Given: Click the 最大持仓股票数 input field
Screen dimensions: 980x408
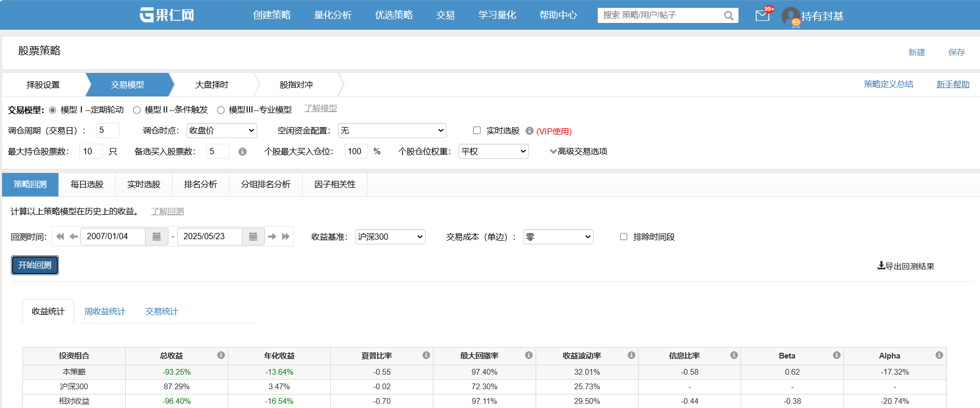Looking at the screenshot, I should coord(90,152).
